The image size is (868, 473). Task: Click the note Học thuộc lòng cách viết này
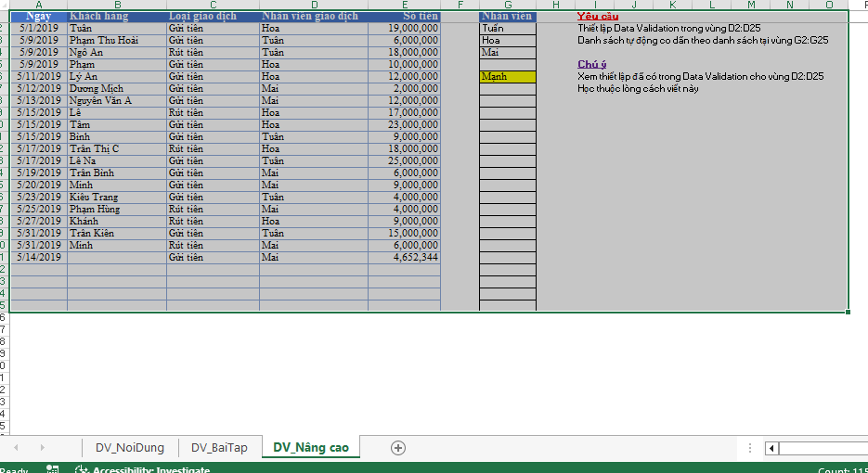click(x=638, y=88)
